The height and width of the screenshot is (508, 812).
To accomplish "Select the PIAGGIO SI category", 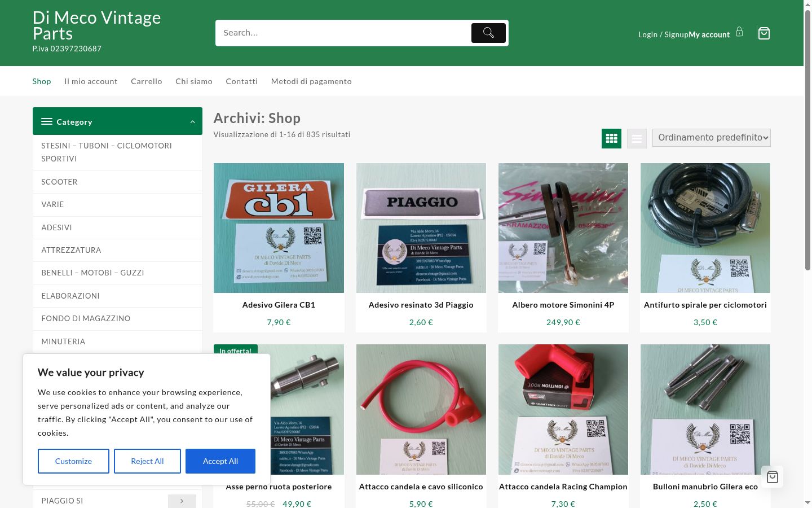I will [62, 501].
